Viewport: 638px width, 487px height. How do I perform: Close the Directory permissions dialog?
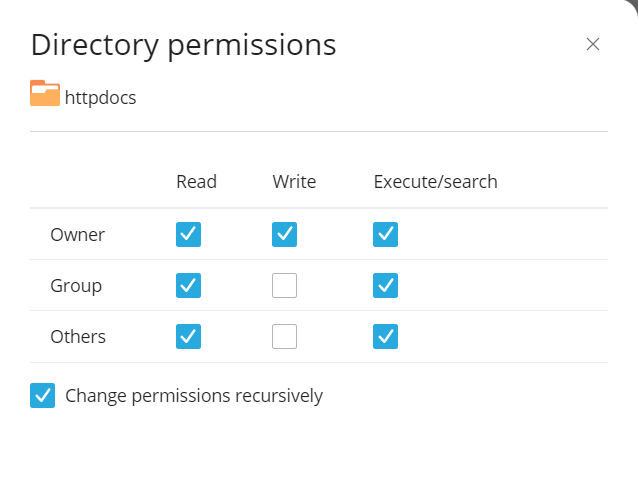pyautogui.click(x=592, y=44)
